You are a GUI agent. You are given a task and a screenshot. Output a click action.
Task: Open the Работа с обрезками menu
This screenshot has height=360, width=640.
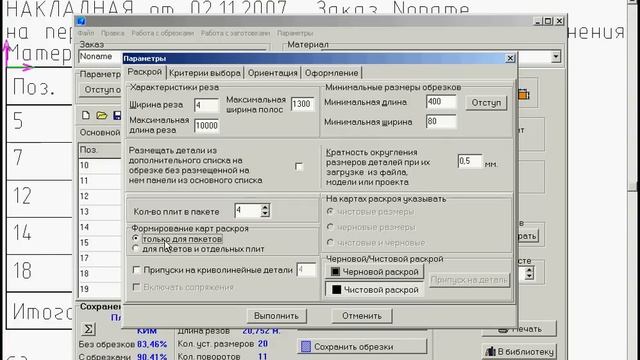162,33
